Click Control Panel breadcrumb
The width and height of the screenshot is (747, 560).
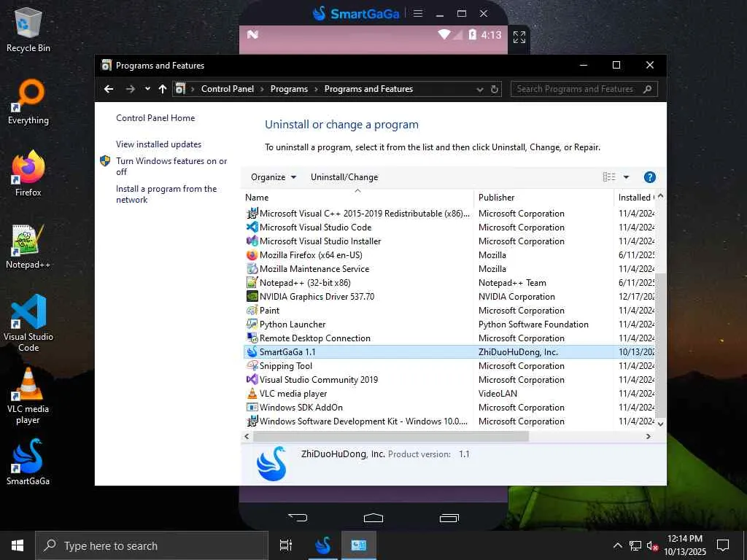(x=228, y=89)
